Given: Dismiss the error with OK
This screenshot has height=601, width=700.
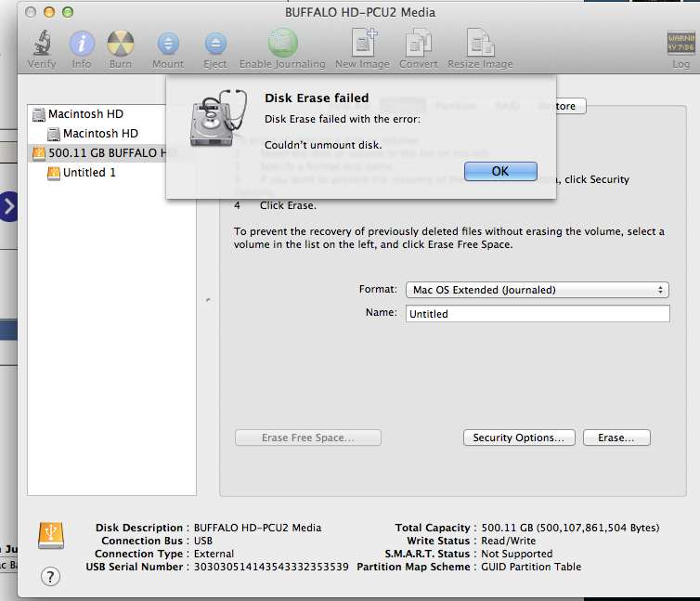Looking at the screenshot, I should (500, 171).
